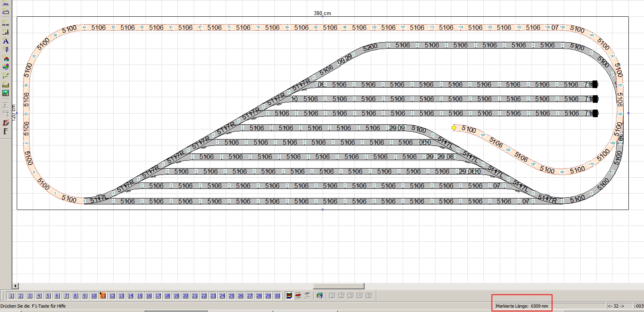Select the horizontal dimension measuring tool
644x312 pixels.
coord(6,24)
